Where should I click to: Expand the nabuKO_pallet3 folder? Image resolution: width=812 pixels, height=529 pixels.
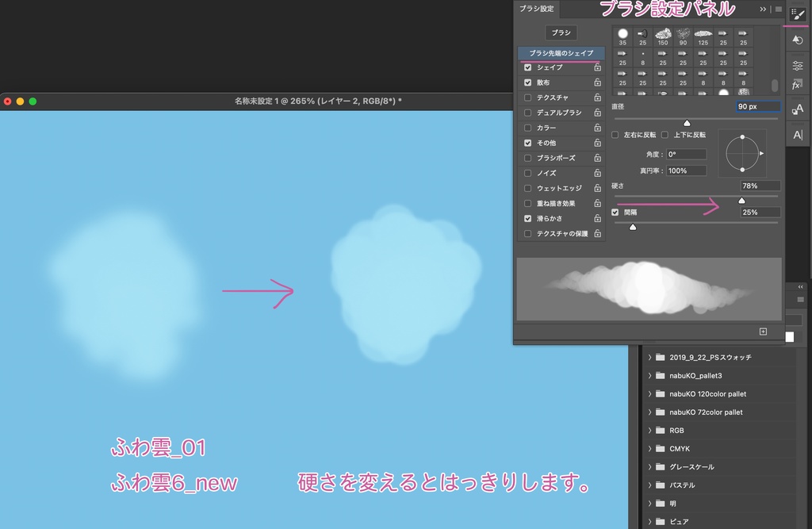650,375
